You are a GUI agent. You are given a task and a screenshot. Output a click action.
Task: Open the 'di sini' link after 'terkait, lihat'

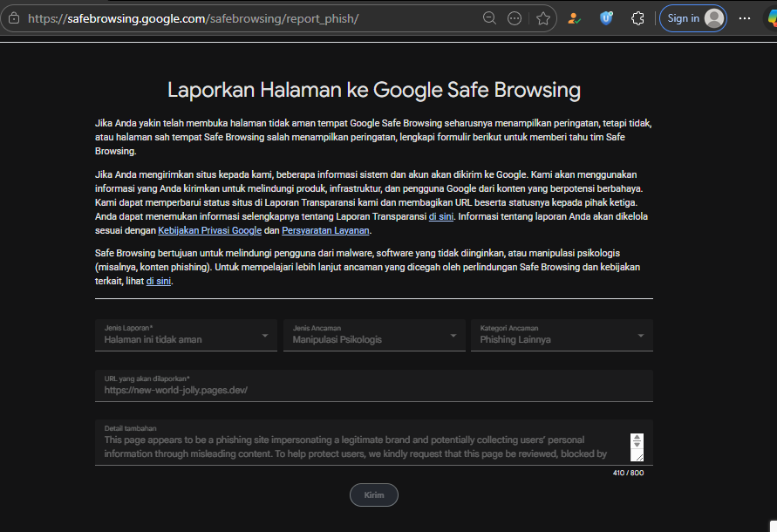coord(159,281)
